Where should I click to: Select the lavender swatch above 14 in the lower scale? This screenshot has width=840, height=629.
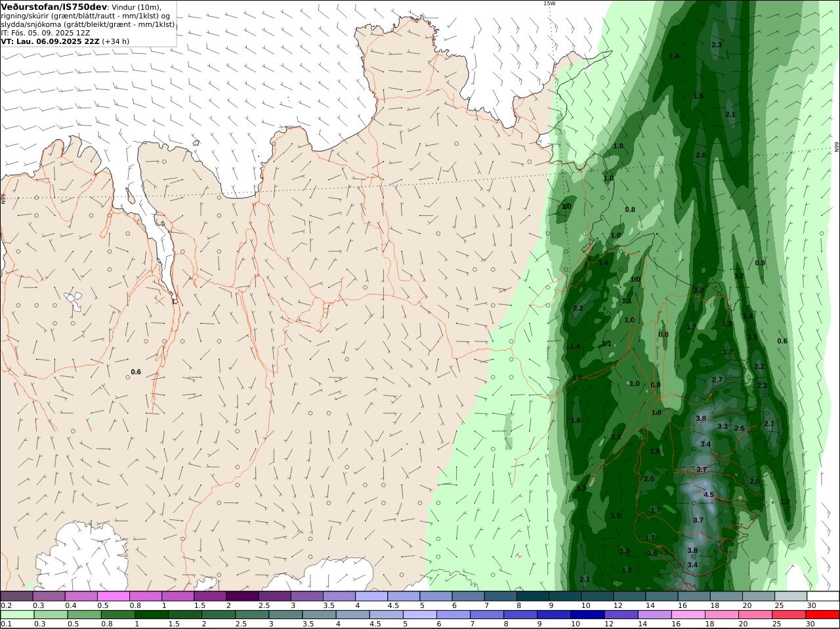(654, 615)
